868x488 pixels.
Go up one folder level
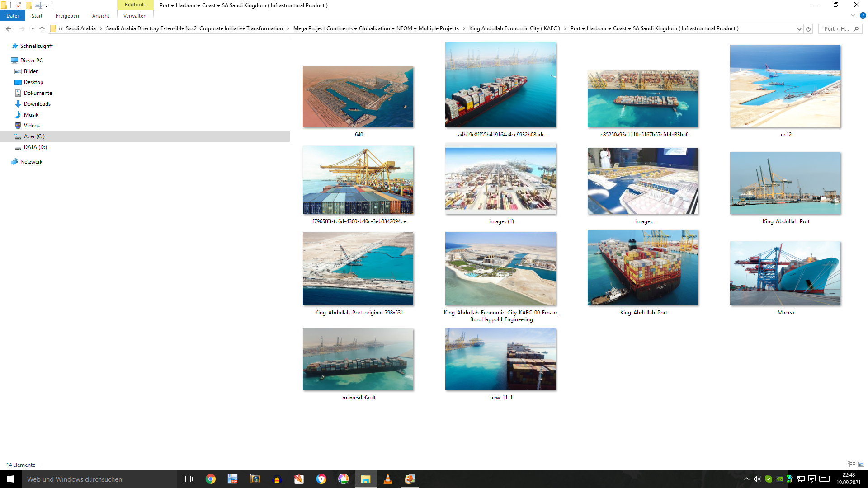pyautogui.click(x=42, y=29)
